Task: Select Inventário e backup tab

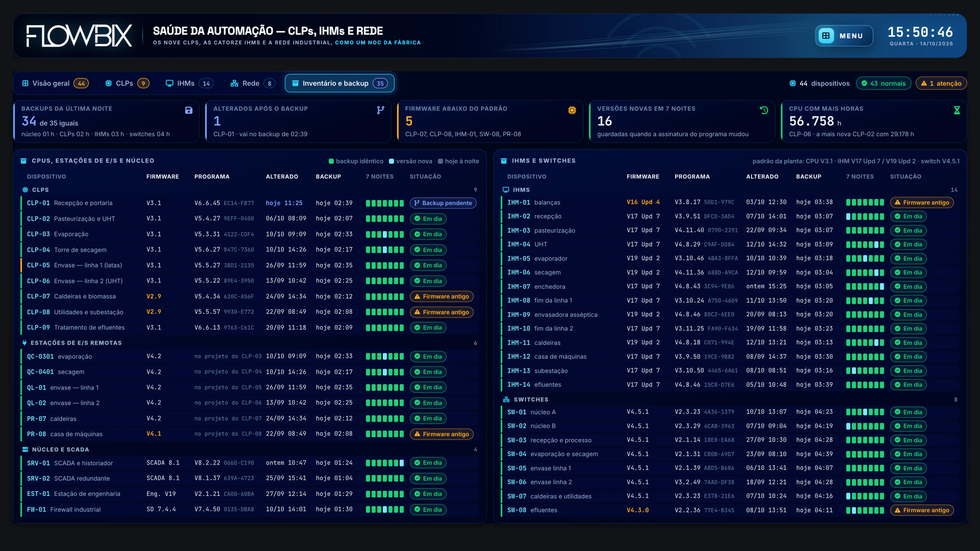Action: point(340,83)
